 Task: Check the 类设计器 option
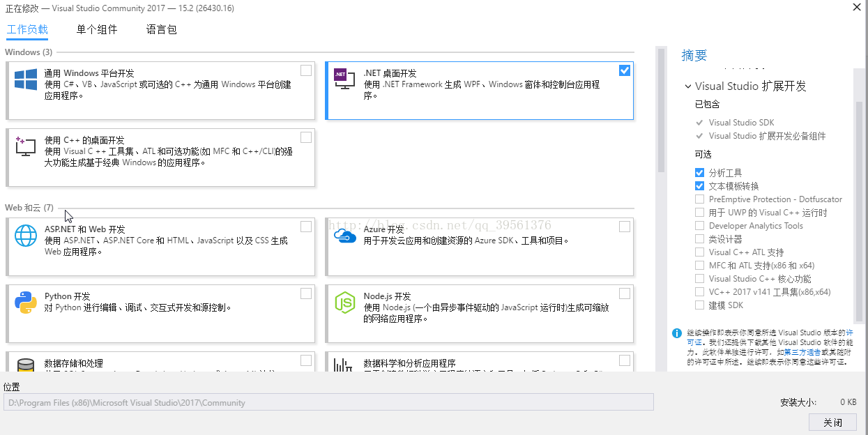pos(699,239)
